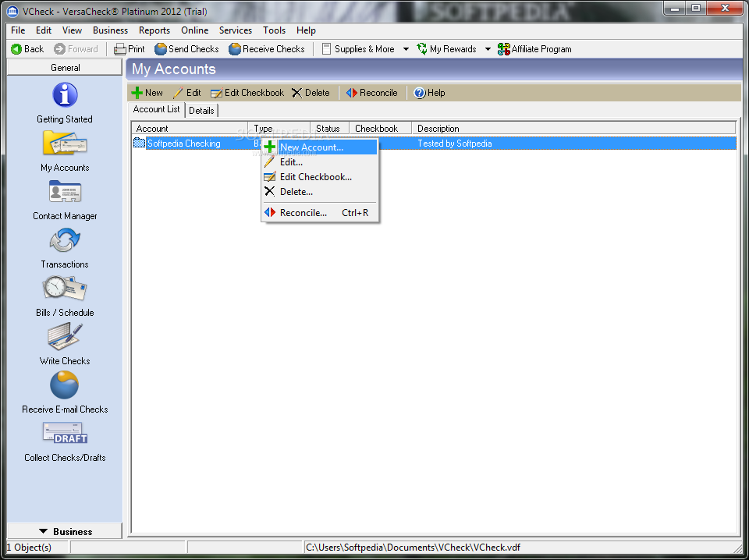Click the General sidebar header button
The height and width of the screenshot is (560, 749).
[x=65, y=67]
